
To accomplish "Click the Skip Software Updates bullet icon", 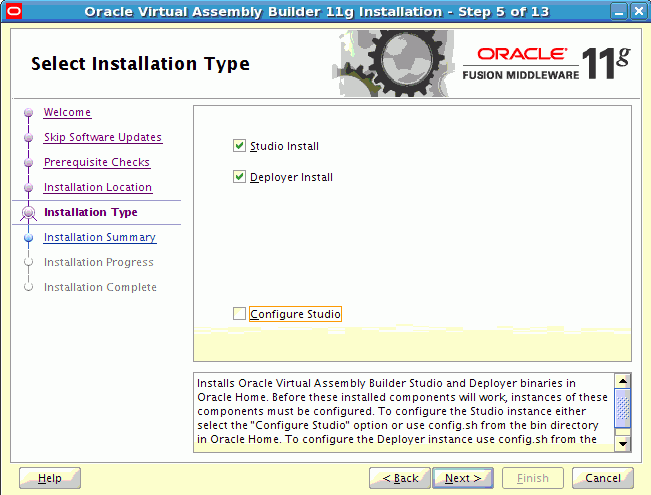I will 29,137.
